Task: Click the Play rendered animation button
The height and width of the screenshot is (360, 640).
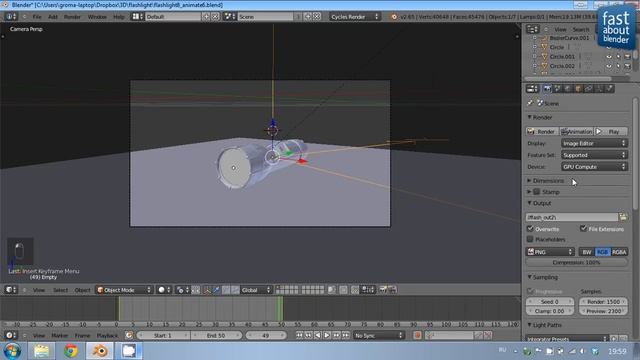Action: (611, 131)
